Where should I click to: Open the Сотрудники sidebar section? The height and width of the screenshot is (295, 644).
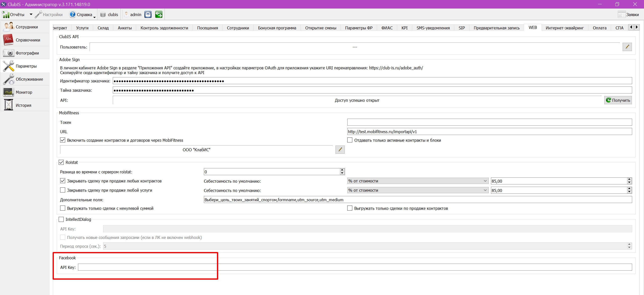tap(25, 27)
